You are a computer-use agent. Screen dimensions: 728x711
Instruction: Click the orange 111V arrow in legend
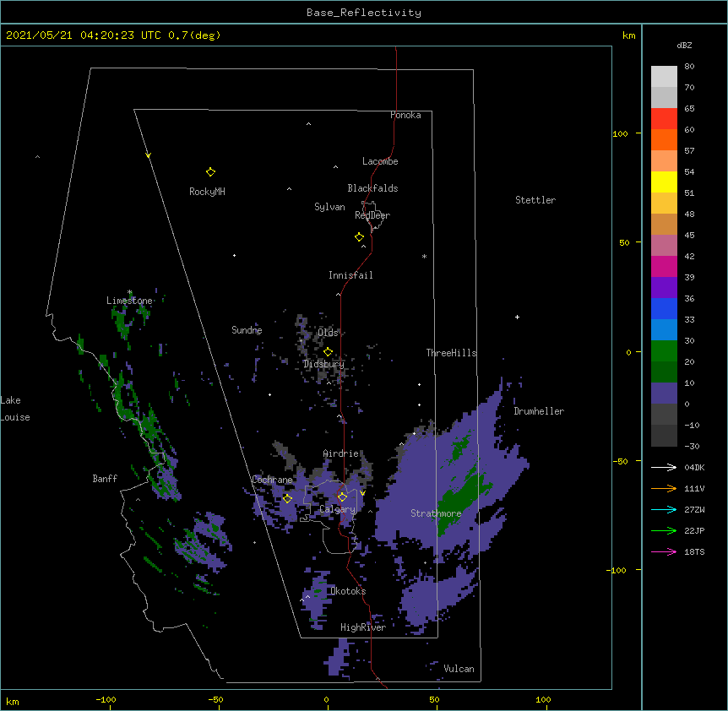click(664, 488)
